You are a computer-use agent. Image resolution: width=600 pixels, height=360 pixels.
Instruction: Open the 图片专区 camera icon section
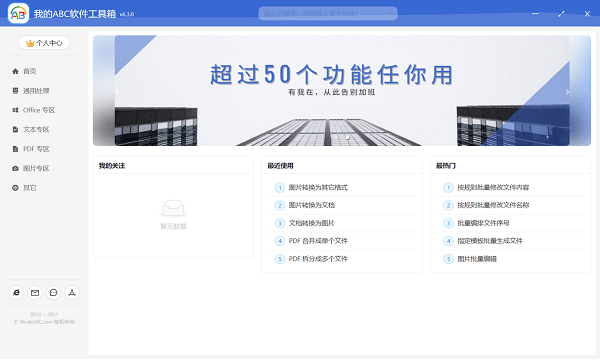31,168
